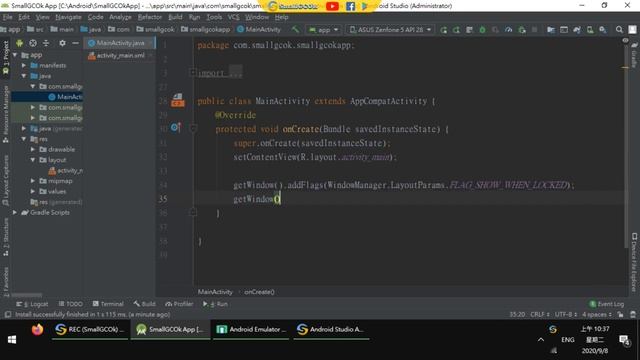Start debugging with the green bug icon
Screen dimensions: 640x360
coord(482,30)
